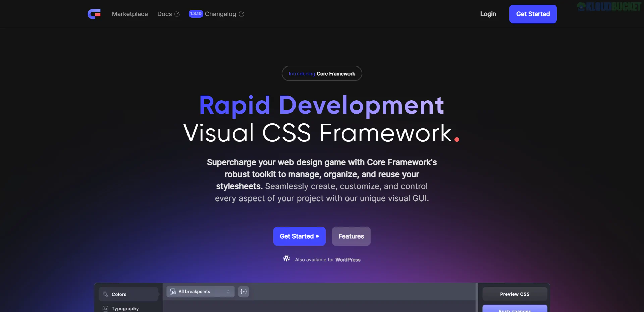Click the external link icon next to Docs
This screenshot has height=312, width=644.
[x=177, y=14]
